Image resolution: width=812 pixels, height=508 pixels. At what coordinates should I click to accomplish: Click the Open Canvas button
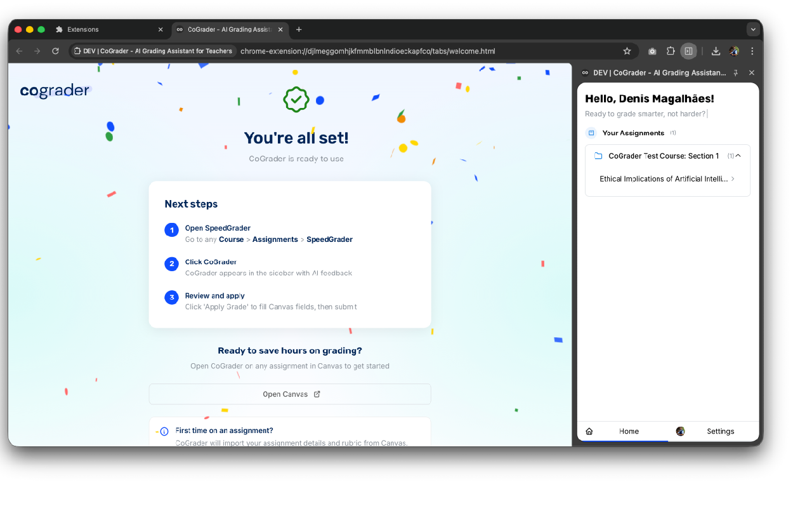[x=290, y=394]
